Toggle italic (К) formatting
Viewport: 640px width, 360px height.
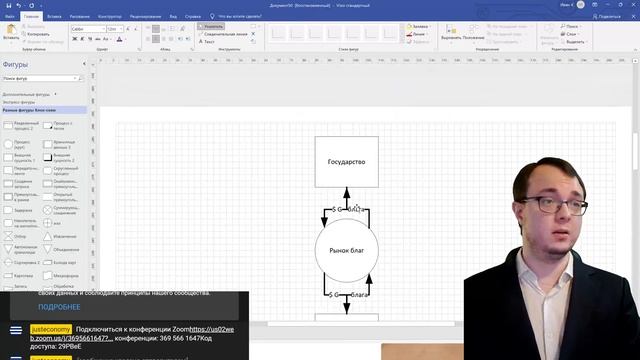pyautogui.click(x=82, y=39)
